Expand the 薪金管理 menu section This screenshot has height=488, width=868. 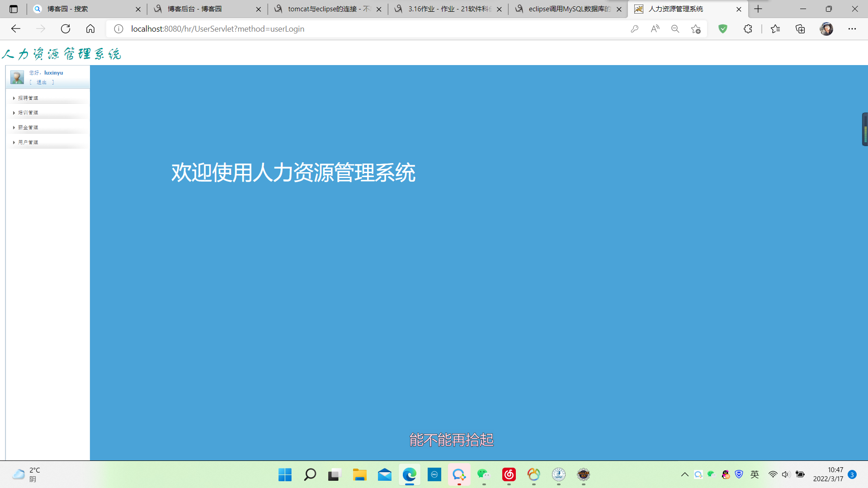pos(28,127)
